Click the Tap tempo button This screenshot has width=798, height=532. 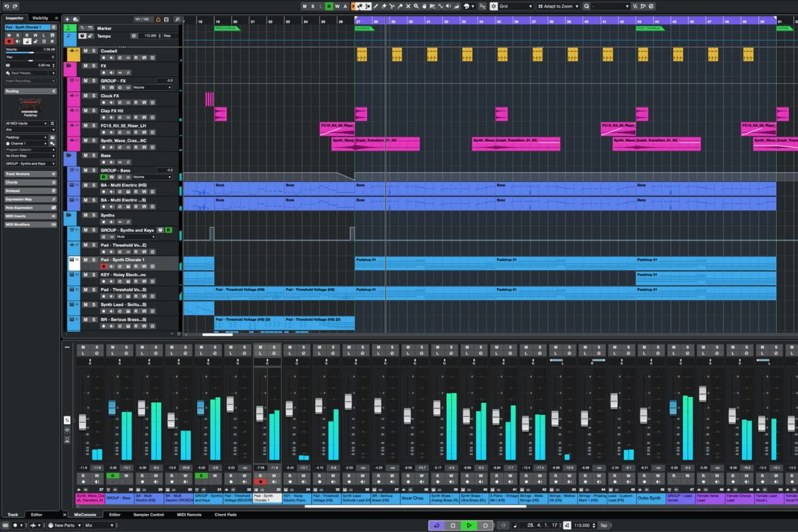[603, 525]
